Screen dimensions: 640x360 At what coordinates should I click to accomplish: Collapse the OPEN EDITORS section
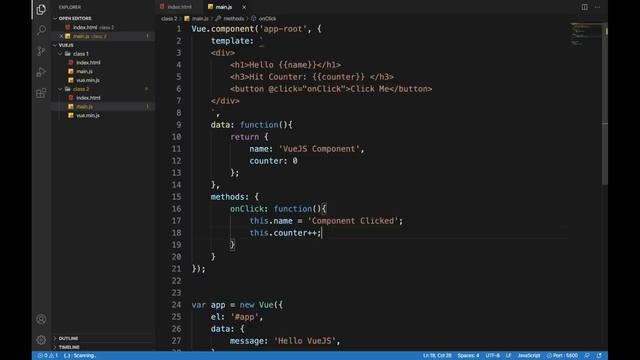[x=75, y=18]
